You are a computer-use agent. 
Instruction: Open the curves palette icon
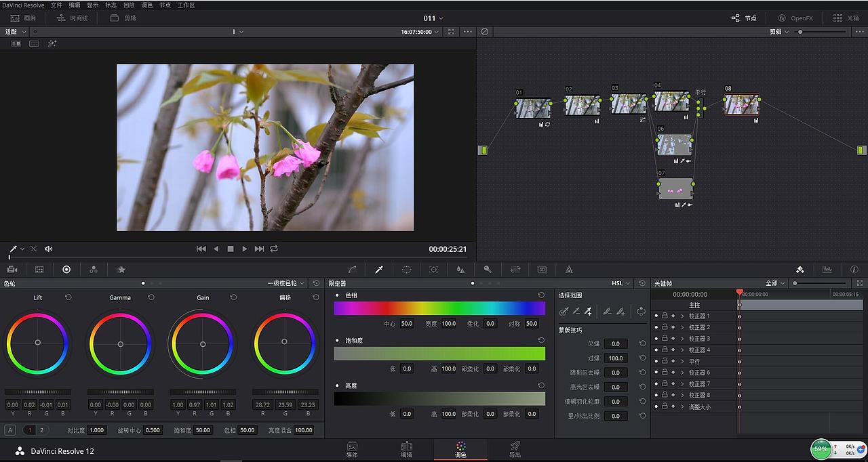(x=351, y=269)
